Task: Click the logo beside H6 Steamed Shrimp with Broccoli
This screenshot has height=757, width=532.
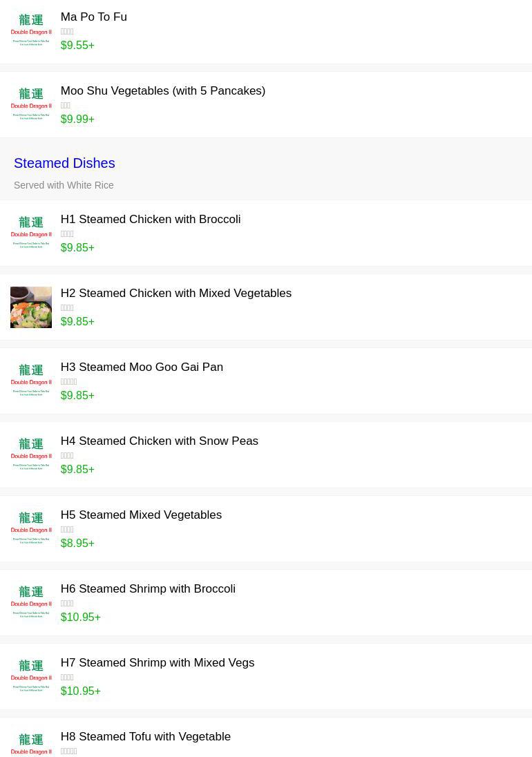Action: (31, 602)
